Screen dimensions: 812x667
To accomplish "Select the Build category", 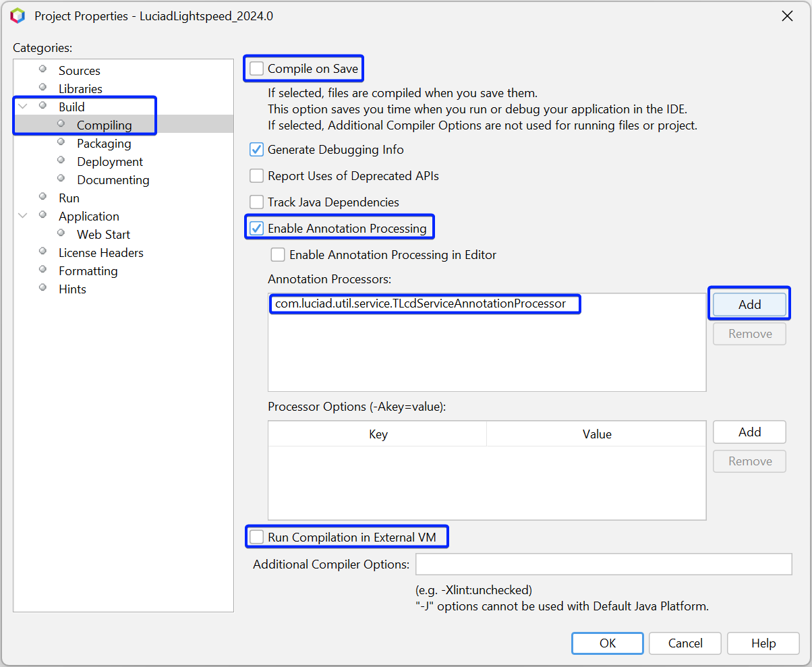I will coord(71,107).
